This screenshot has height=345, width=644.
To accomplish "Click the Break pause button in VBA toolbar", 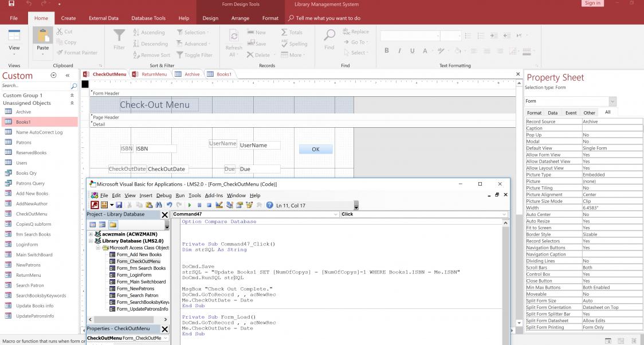I will click(x=199, y=205).
